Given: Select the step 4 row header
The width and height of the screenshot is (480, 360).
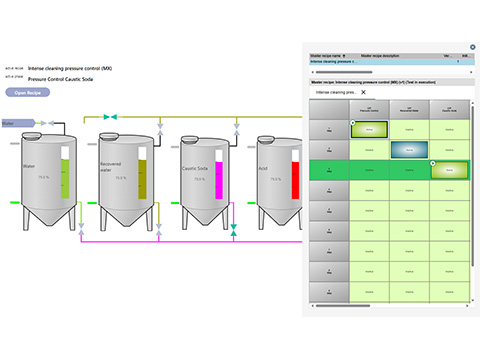Looking at the screenshot, I should coord(329,191).
